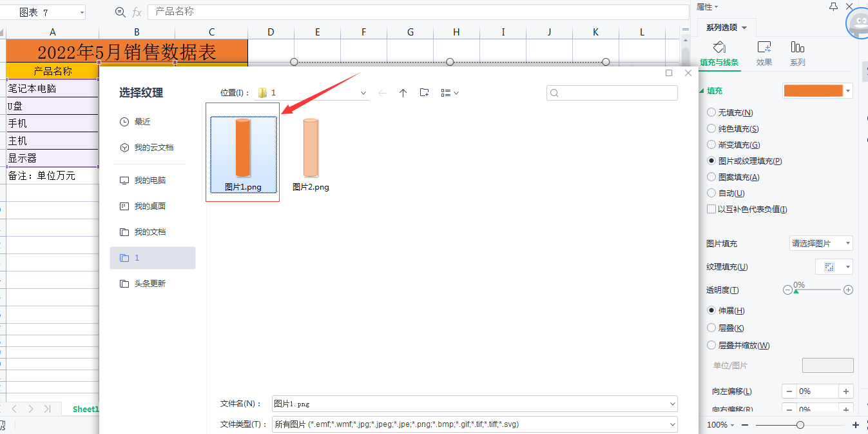Close the Select Texture dialog
The height and width of the screenshot is (434, 868).
click(x=688, y=73)
